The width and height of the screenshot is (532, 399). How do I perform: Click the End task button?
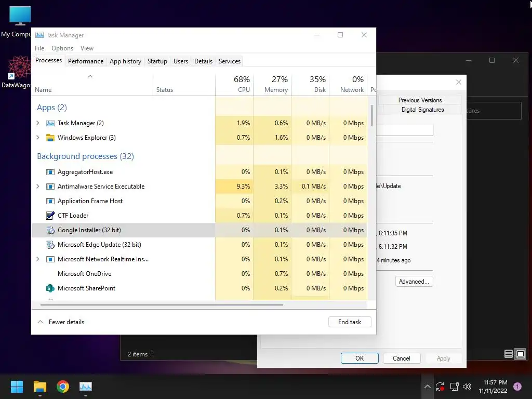pyautogui.click(x=350, y=322)
